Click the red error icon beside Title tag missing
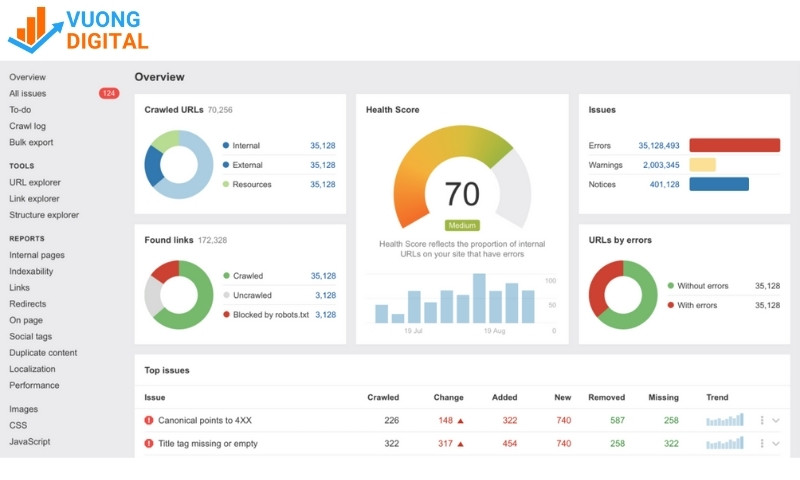The width and height of the screenshot is (800, 480). coord(149,443)
